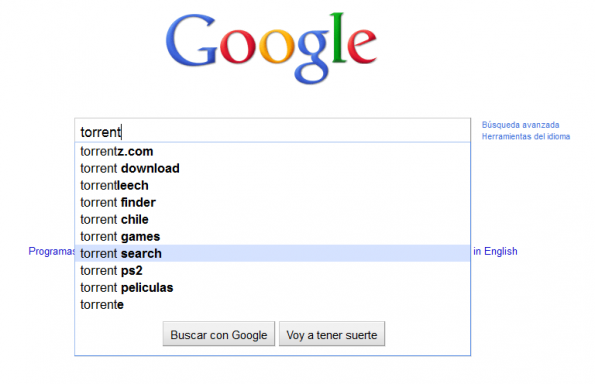Open the partially hidden "Programas" link
Screen dimensions: 595x384
tap(52, 251)
